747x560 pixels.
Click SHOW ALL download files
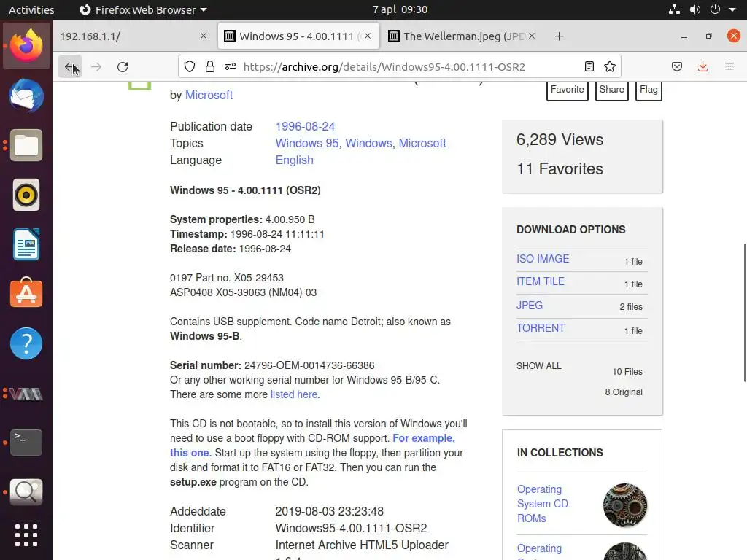(x=539, y=366)
